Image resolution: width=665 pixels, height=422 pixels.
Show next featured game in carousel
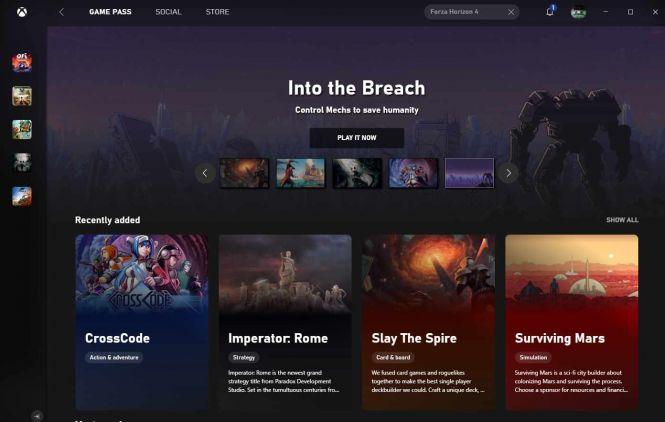pos(509,173)
